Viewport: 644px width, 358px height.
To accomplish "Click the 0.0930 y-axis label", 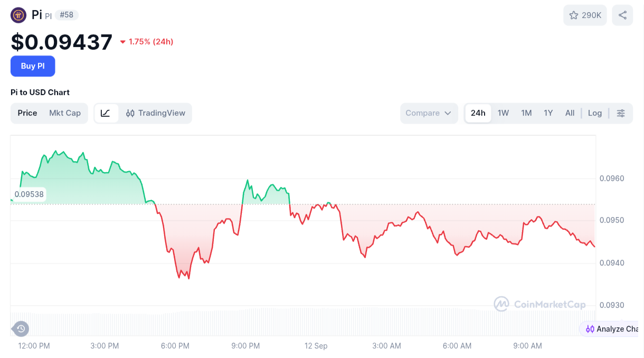I will coord(612,305).
